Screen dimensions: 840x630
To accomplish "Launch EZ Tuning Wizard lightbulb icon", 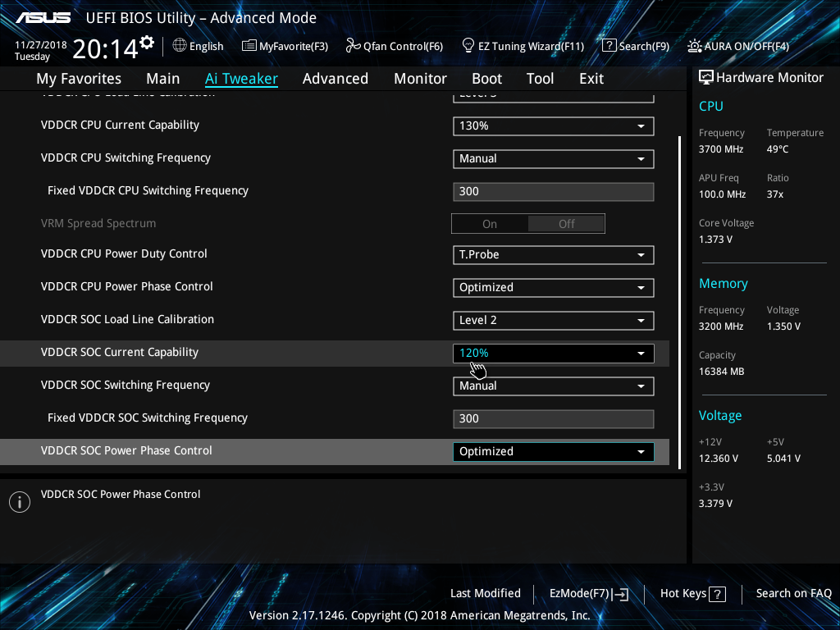I will 468,46.
